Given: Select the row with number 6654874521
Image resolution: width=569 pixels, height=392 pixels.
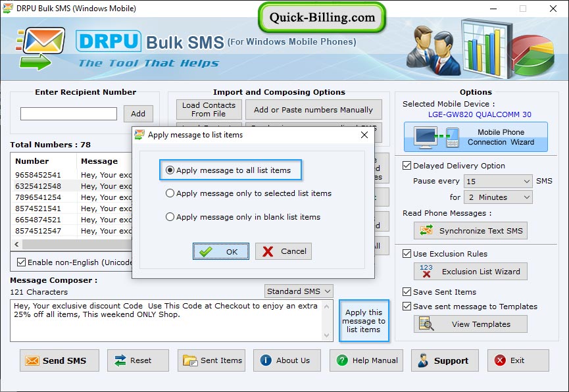Looking at the screenshot, I should [72, 220].
